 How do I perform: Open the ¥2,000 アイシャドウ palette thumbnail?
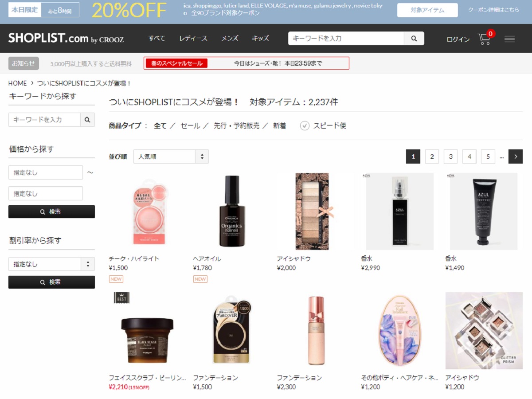pos(315,211)
